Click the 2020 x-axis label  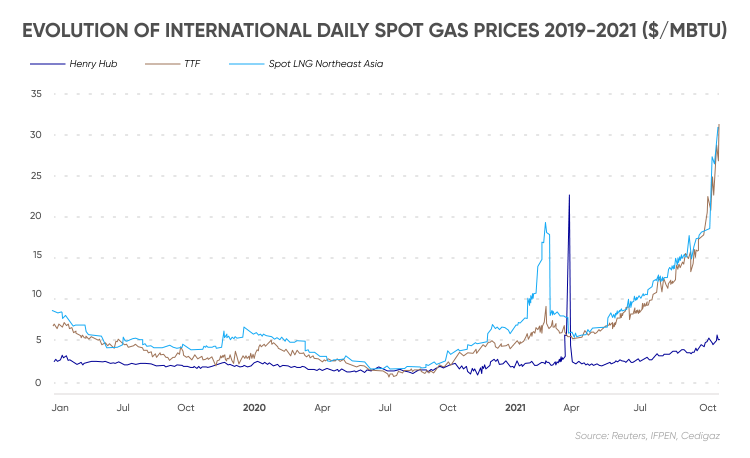coord(254,408)
